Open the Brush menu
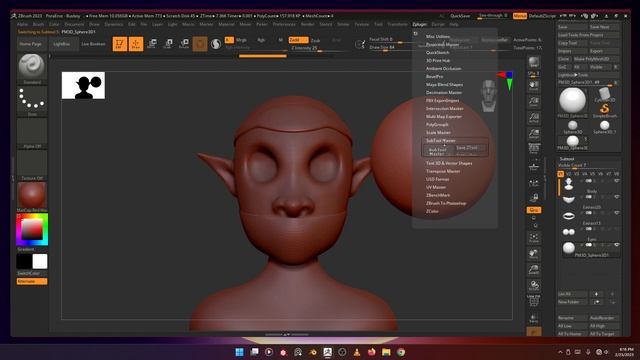640x360 pixels. tap(38, 24)
